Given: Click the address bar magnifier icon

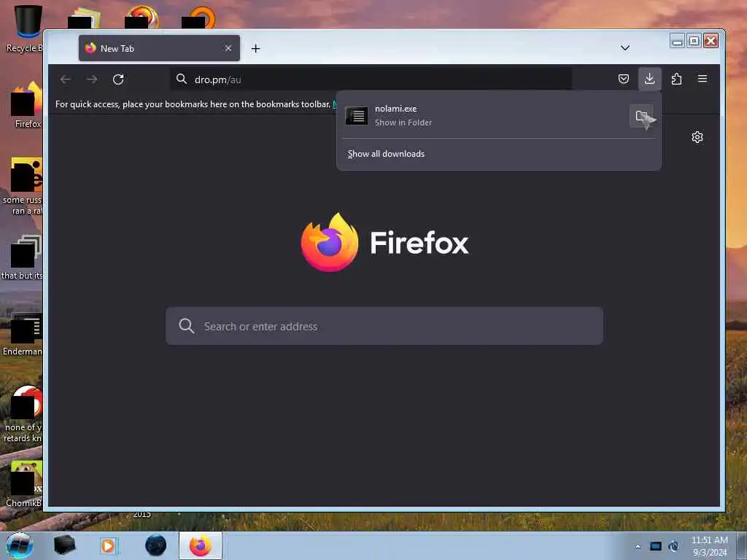Looking at the screenshot, I should click(x=181, y=79).
